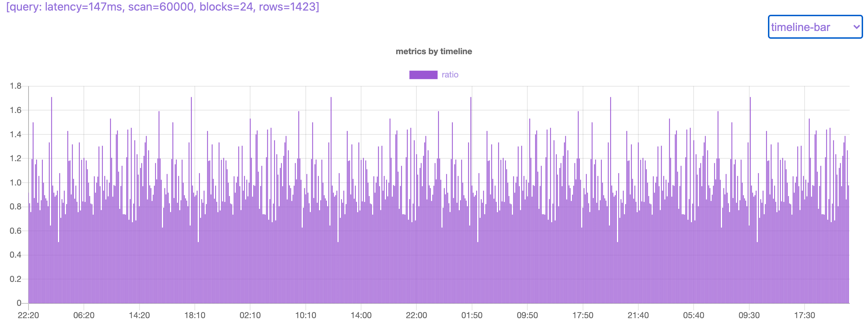Select the 17:30 x-axis tick label
The image size is (868, 328).
coord(805,315)
